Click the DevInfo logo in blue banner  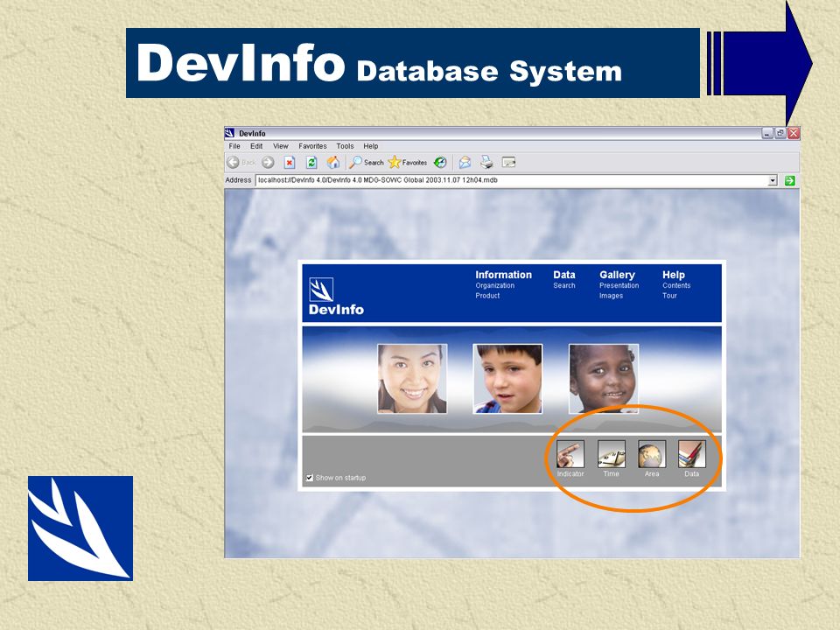tap(336, 297)
